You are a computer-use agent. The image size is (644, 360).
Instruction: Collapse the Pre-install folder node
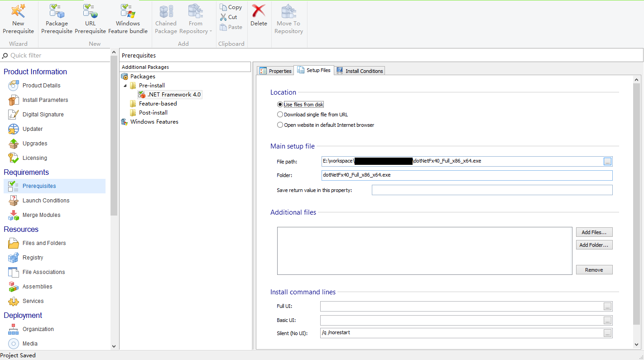[x=125, y=86]
